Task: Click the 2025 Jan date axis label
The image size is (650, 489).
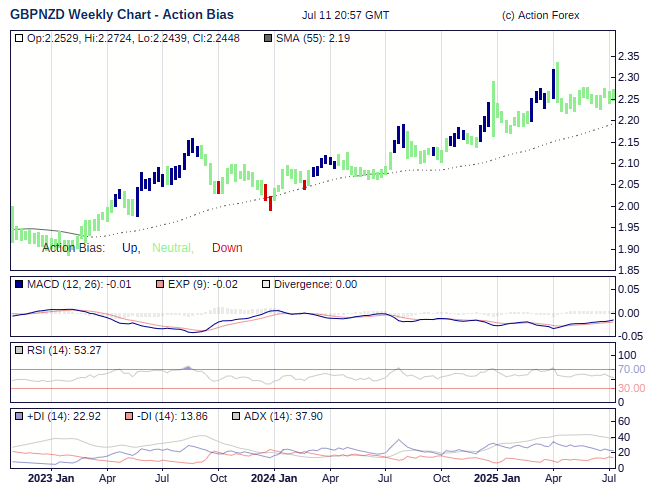Action: (496, 478)
